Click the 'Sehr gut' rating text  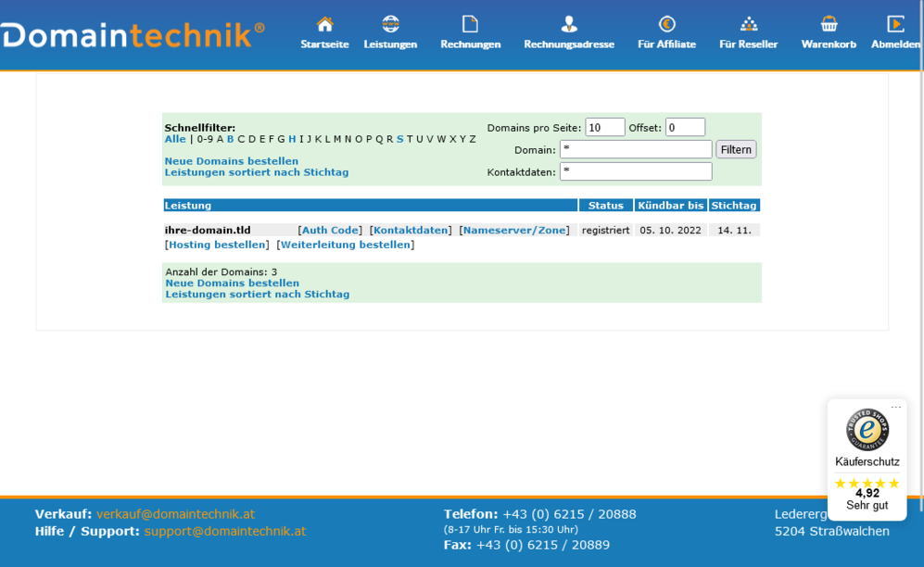pyautogui.click(x=867, y=505)
